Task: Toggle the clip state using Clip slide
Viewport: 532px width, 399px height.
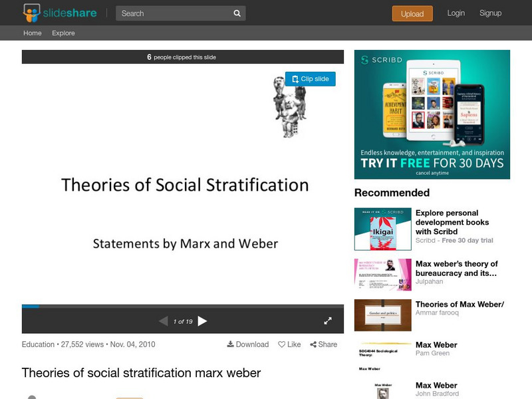Action: [x=311, y=78]
